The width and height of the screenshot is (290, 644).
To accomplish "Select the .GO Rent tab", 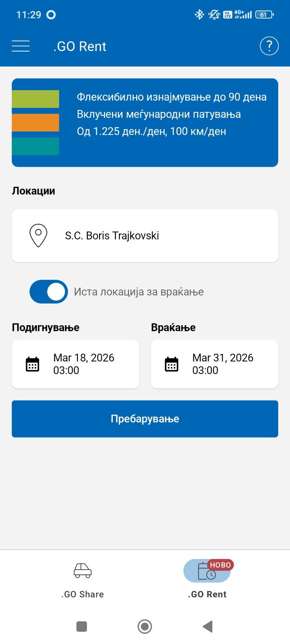I will (x=207, y=580).
